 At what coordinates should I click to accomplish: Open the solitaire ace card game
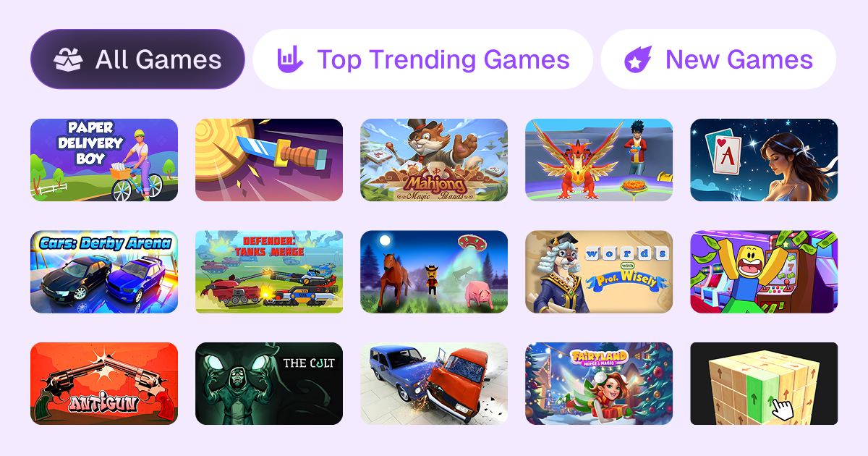(x=764, y=160)
